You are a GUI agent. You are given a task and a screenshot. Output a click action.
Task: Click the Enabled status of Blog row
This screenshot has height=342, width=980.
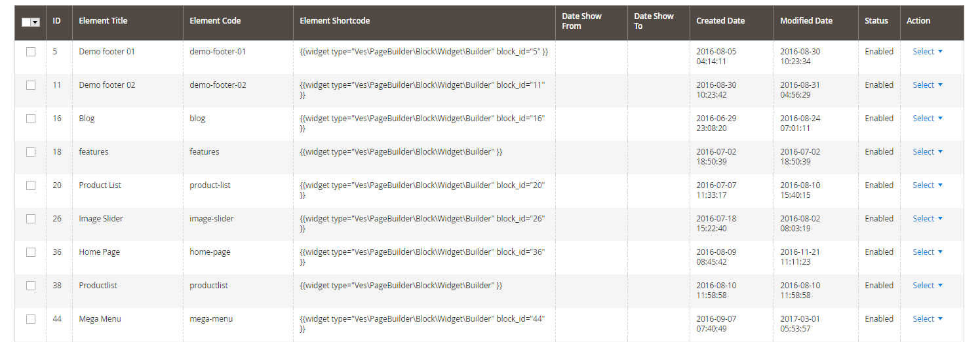[879, 119]
